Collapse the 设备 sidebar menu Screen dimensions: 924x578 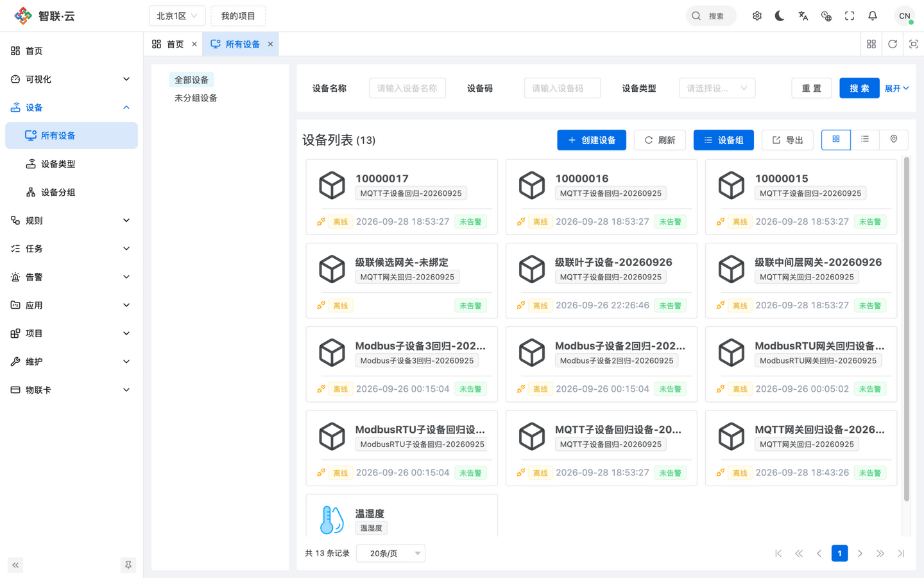click(x=71, y=107)
